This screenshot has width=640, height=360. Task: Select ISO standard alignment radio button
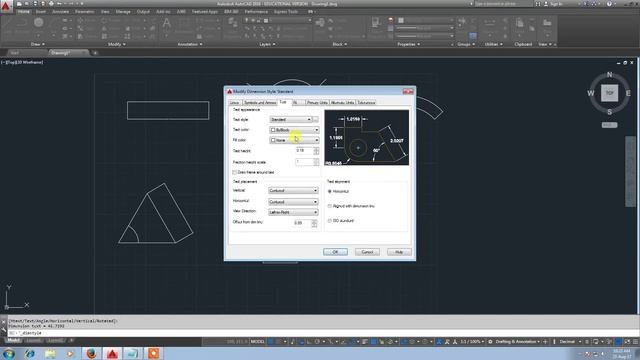pos(330,221)
